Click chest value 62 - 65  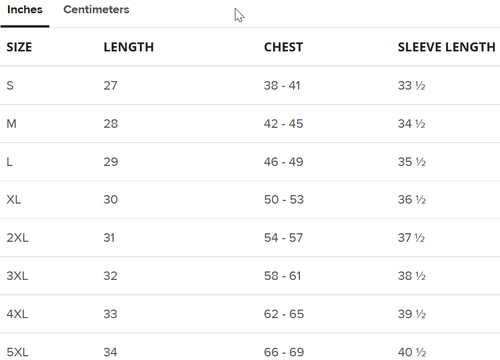click(284, 314)
